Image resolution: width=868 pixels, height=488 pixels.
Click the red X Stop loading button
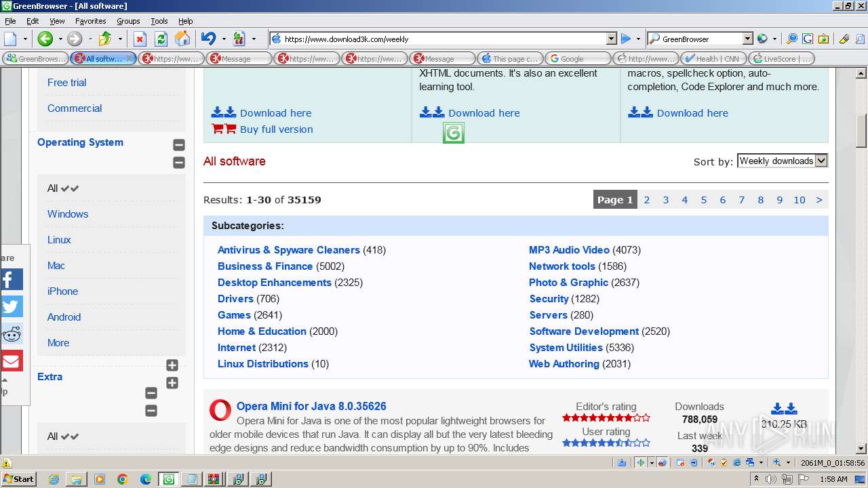140,39
